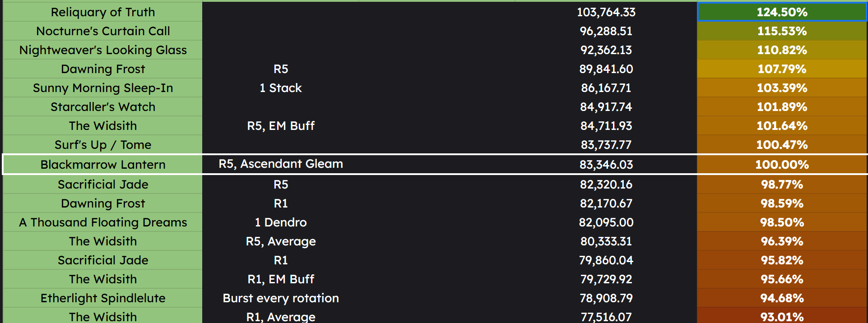Click the 1 Stack condition cell
Image resolution: width=868 pixels, height=323 pixels.
tap(280, 88)
